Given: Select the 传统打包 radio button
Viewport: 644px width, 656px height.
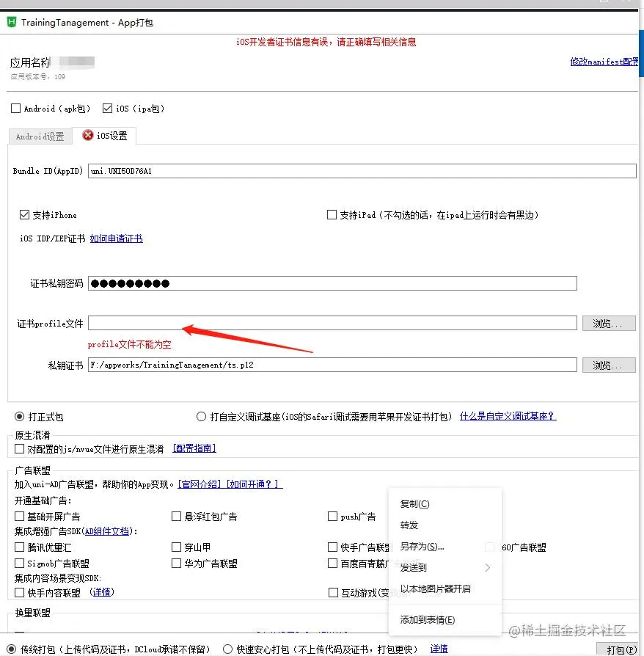Looking at the screenshot, I should [12, 649].
